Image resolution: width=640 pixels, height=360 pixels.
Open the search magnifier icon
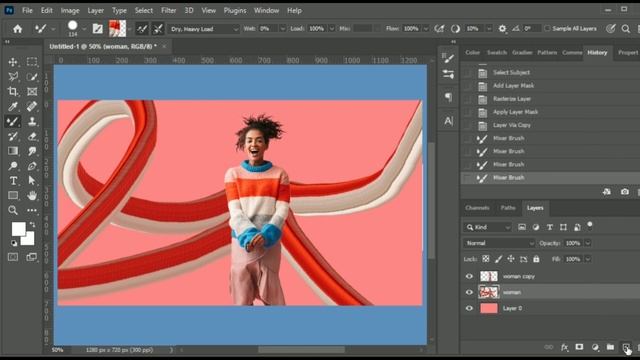(x=626, y=29)
